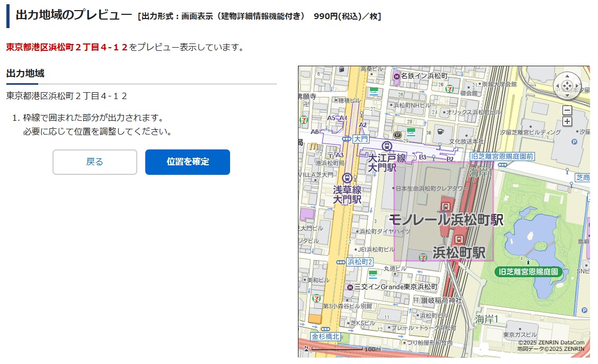Click north compass marker by scale bar
Screen dimensions: 598x364
pos(306,348)
